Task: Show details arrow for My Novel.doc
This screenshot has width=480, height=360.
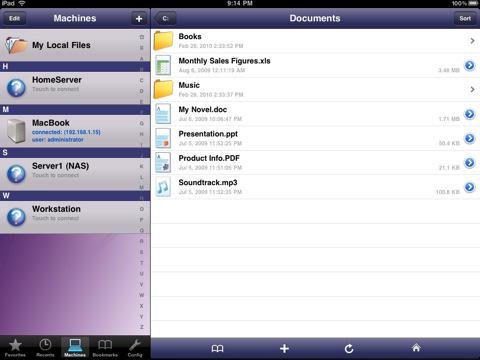Action: coord(469,114)
